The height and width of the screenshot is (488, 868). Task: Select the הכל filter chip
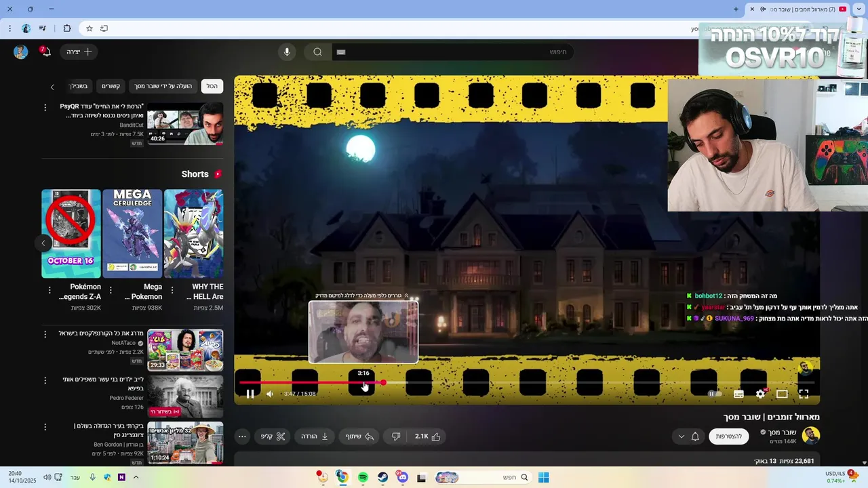[x=212, y=86]
